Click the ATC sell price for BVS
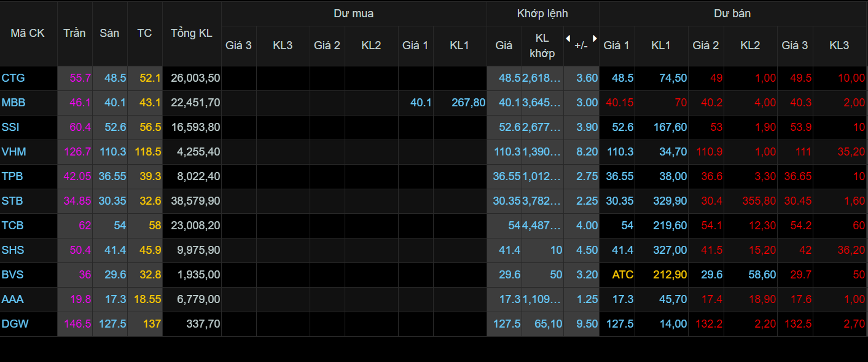Screen dimensions: 868x362 pos(622,275)
